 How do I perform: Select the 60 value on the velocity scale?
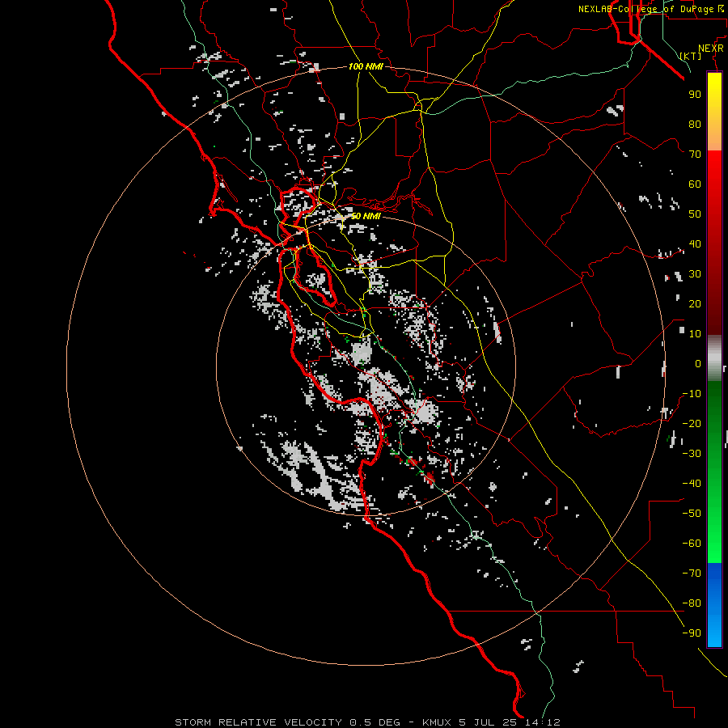pos(695,184)
